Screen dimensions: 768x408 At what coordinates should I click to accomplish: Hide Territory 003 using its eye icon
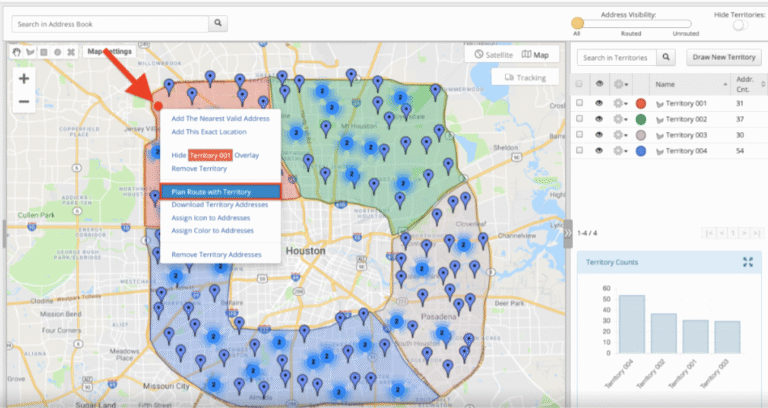[599, 135]
